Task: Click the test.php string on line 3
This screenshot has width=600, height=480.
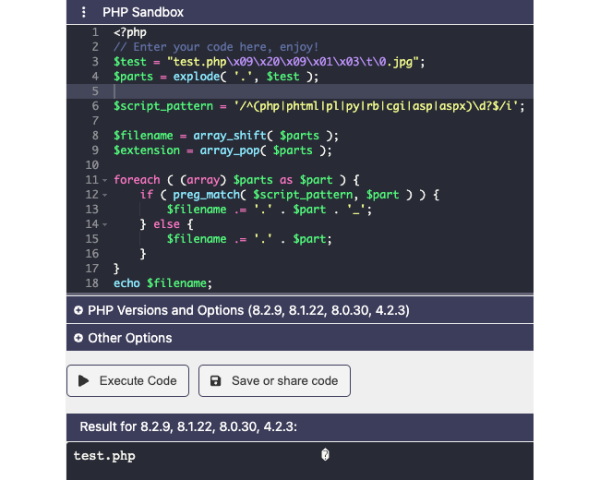Action: point(293,62)
